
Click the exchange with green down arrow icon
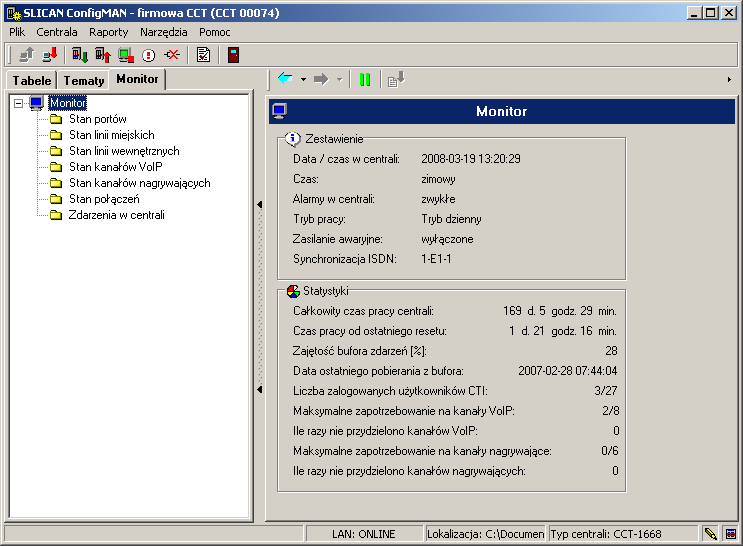[80, 55]
